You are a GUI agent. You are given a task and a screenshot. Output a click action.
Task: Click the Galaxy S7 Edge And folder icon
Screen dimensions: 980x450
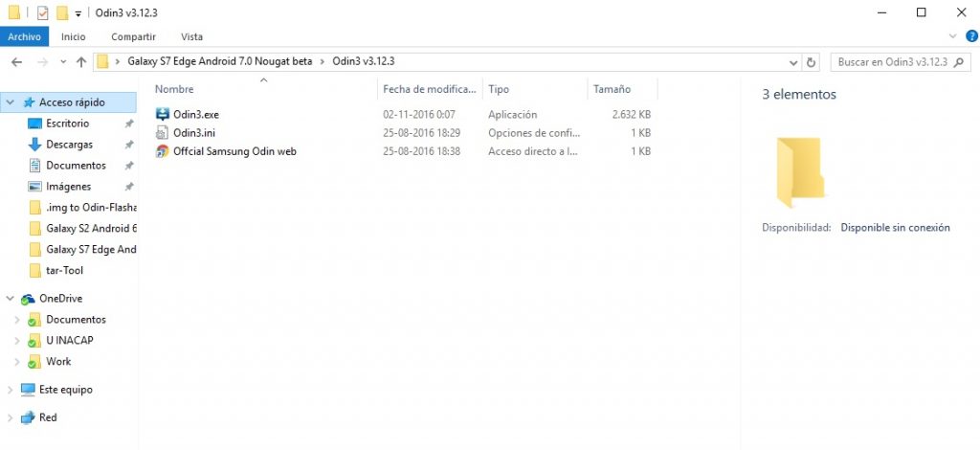click(35, 249)
